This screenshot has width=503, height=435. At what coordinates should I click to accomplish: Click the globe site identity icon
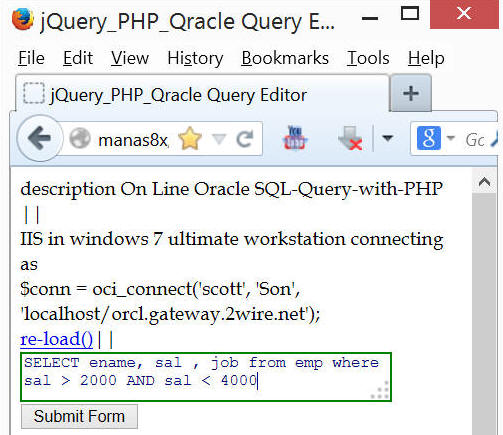tap(80, 138)
